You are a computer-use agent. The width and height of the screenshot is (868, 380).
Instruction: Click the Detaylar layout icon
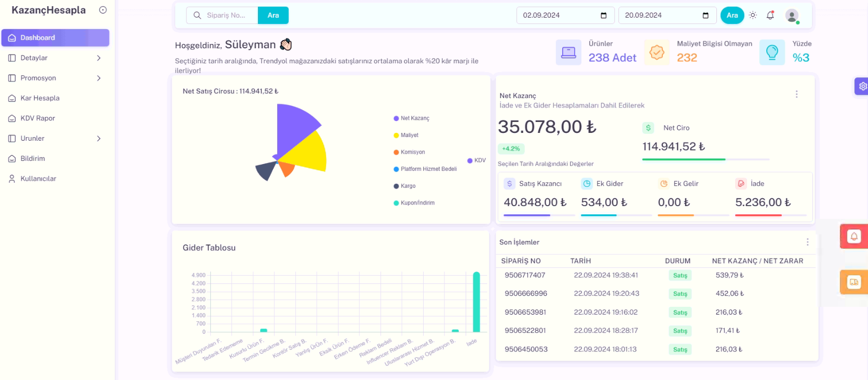tap(12, 58)
